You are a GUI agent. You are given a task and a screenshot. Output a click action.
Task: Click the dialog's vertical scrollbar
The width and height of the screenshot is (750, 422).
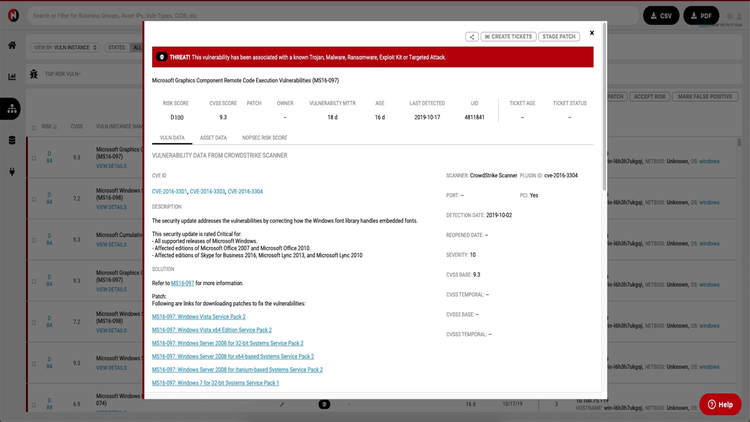pos(604,106)
